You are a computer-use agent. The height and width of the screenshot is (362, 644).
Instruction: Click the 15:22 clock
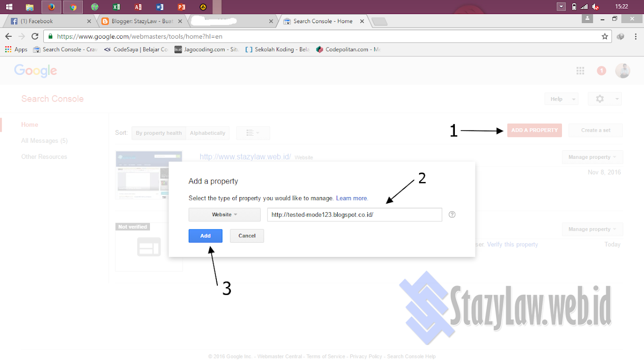pos(621,7)
